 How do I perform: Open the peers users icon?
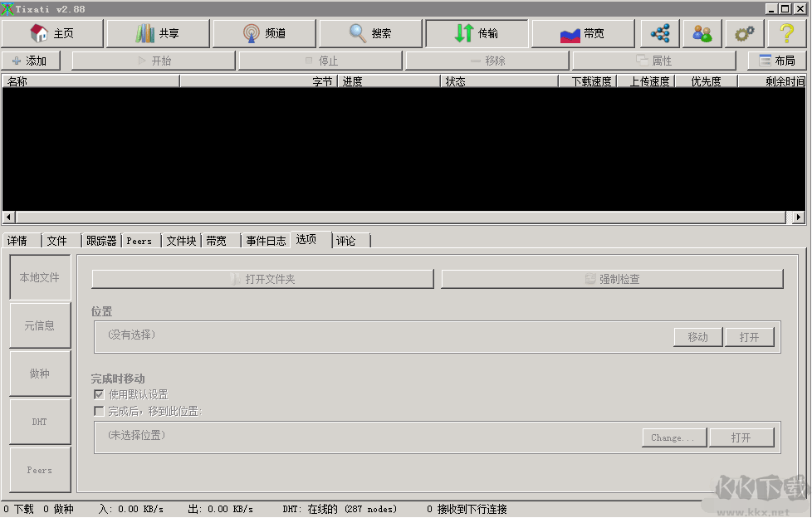(702, 33)
